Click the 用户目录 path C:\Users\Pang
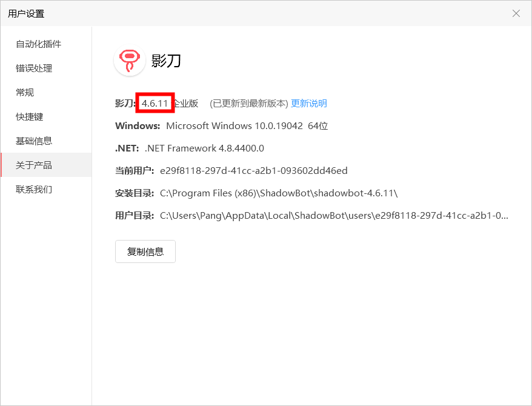The height and width of the screenshot is (406, 532). [x=334, y=215]
